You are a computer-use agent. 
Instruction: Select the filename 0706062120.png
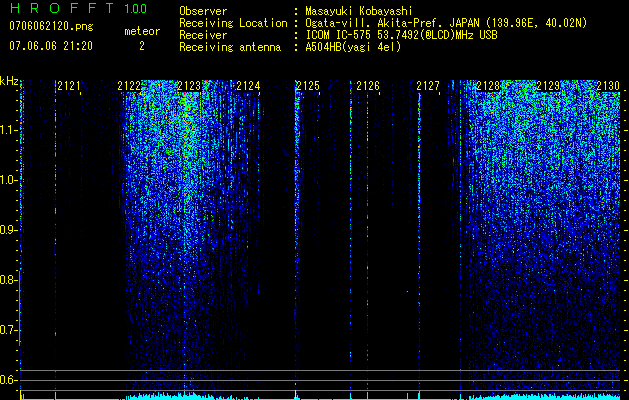(x=51, y=27)
